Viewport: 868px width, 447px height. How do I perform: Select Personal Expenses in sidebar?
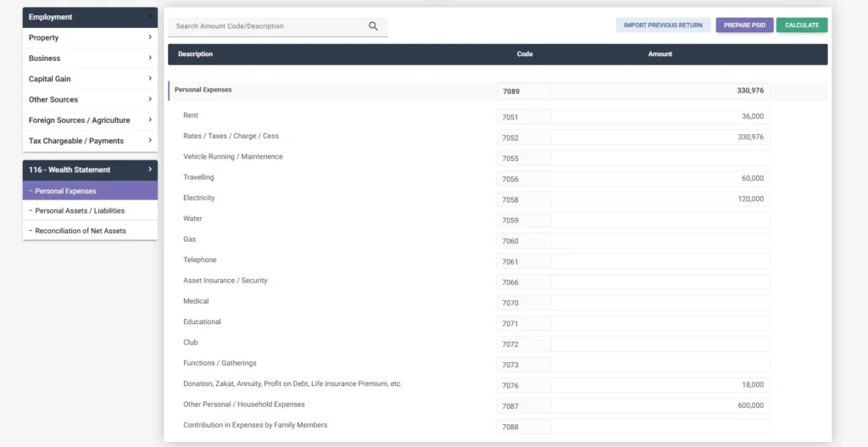(90, 191)
